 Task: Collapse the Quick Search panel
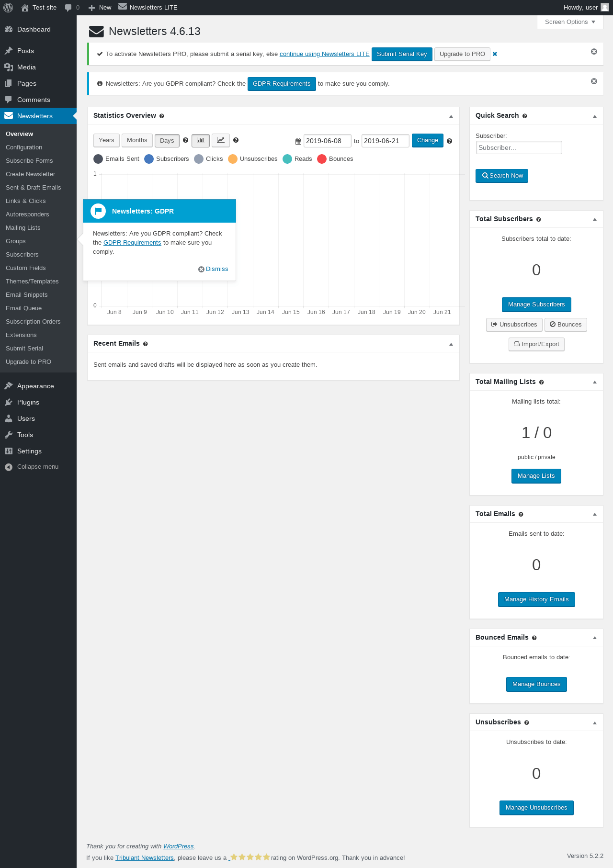595,116
